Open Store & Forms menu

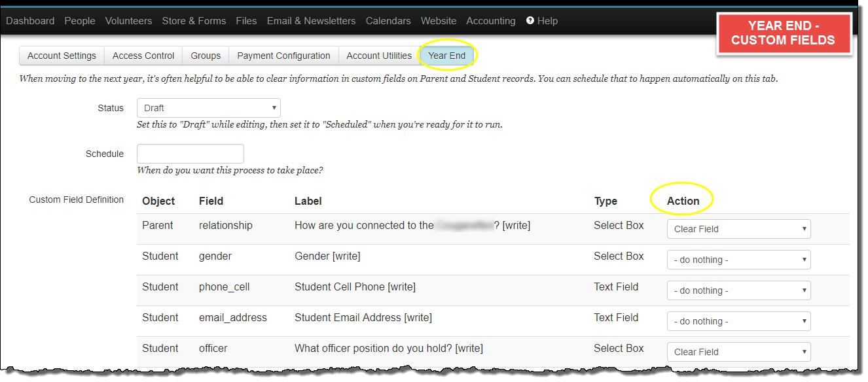[x=194, y=21]
